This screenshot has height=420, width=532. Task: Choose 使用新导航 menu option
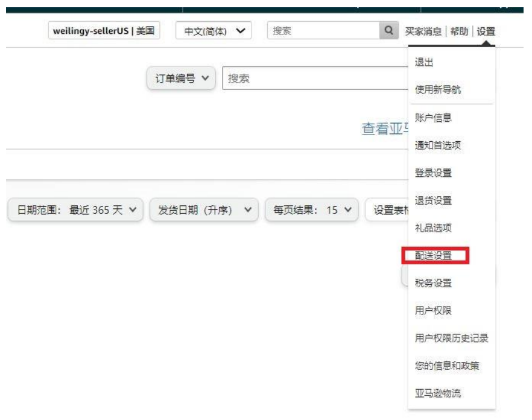tap(438, 90)
